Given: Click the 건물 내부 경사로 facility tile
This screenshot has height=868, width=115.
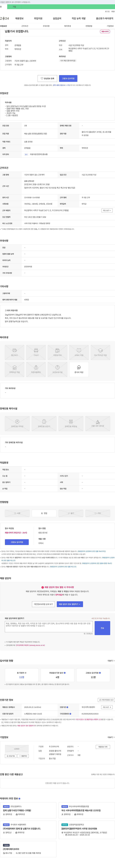Looking at the screenshot, I should tap(98, 424).
